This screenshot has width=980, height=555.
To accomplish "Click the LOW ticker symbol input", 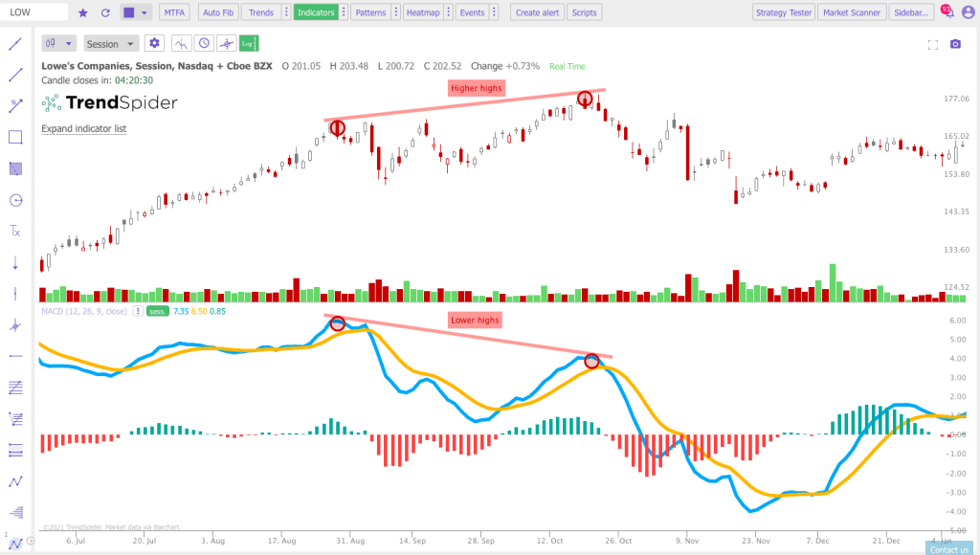I will pyautogui.click(x=34, y=12).
